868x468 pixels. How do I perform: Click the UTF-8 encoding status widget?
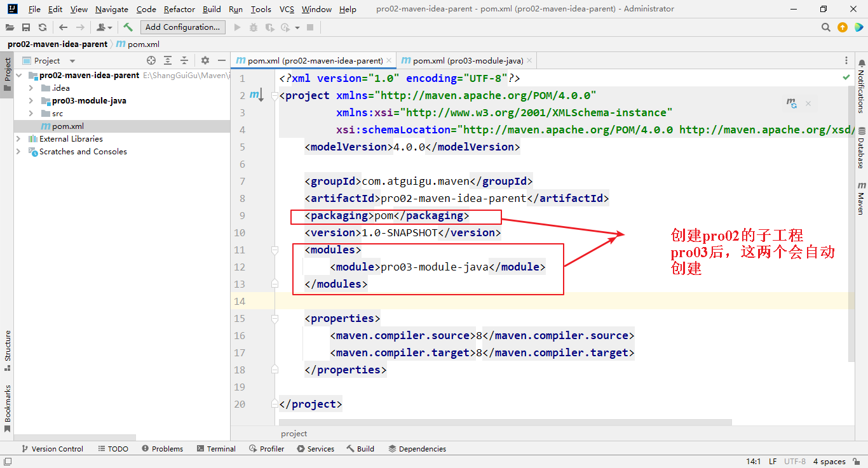pyautogui.click(x=794, y=462)
